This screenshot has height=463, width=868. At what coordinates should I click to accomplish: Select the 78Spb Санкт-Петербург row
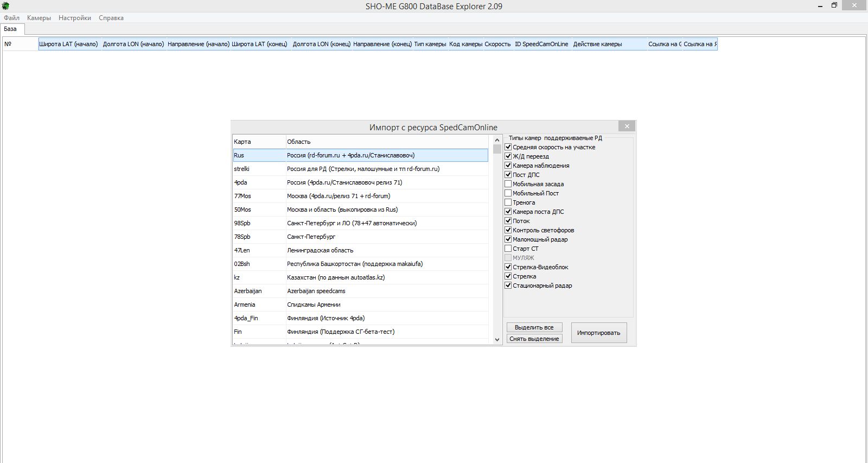pyautogui.click(x=360, y=237)
